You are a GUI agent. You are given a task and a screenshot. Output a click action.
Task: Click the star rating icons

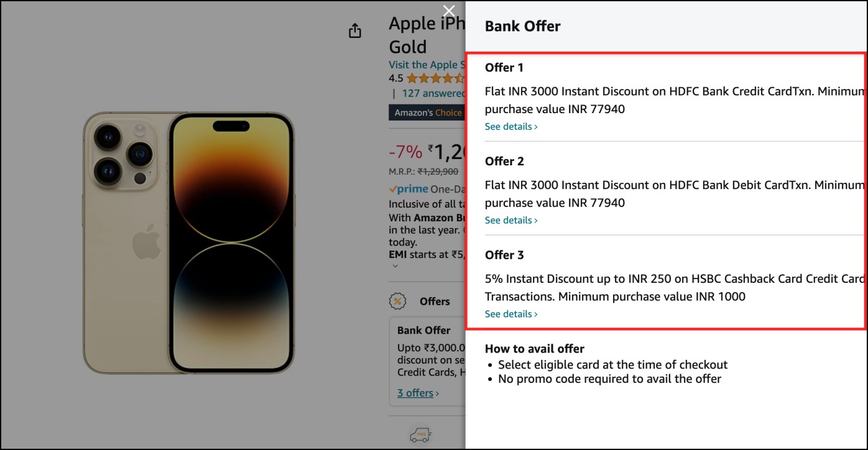pyautogui.click(x=436, y=78)
